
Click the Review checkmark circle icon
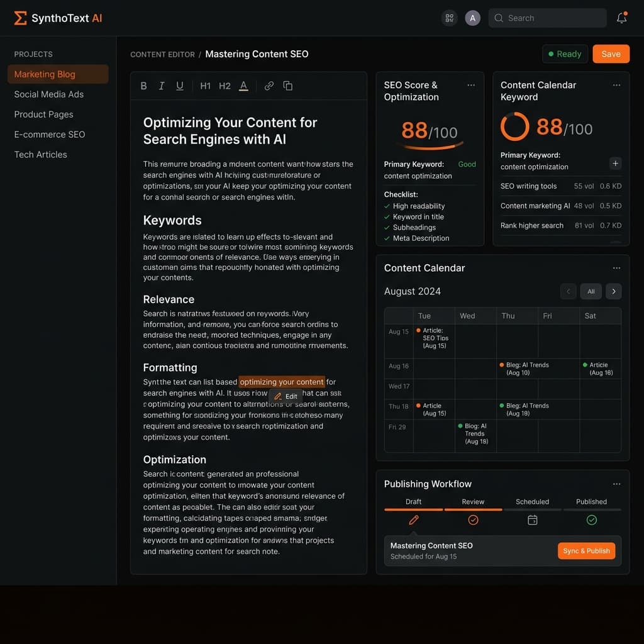click(x=473, y=520)
